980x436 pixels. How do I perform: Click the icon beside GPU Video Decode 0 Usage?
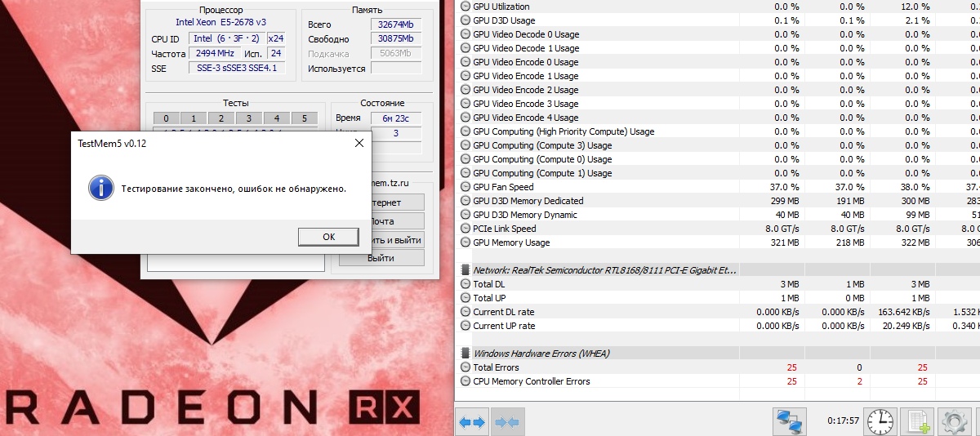click(465, 34)
